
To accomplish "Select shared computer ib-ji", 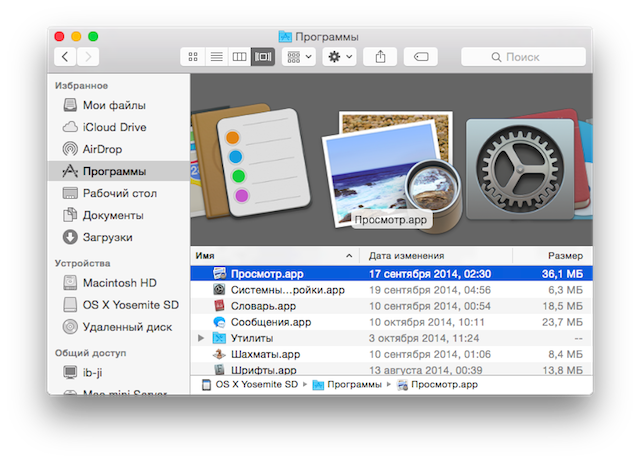I will pyautogui.click(x=118, y=372).
